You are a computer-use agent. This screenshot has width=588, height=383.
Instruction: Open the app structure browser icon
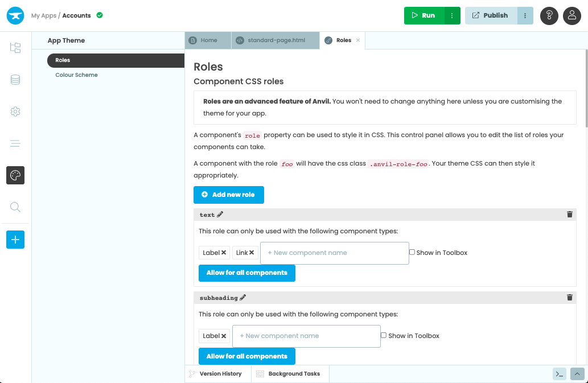pos(15,48)
